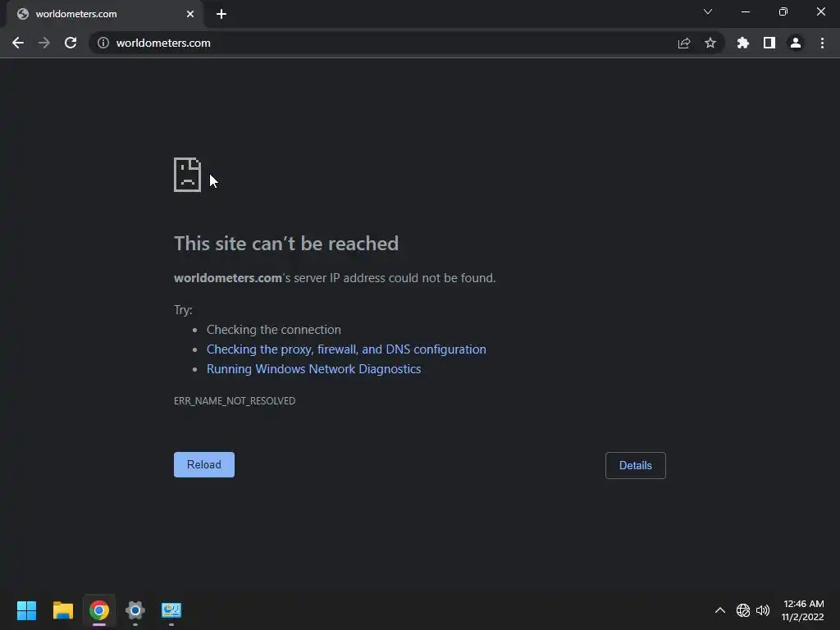Go back using the browser back arrow
This screenshot has height=630, width=840.
point(18,43)
